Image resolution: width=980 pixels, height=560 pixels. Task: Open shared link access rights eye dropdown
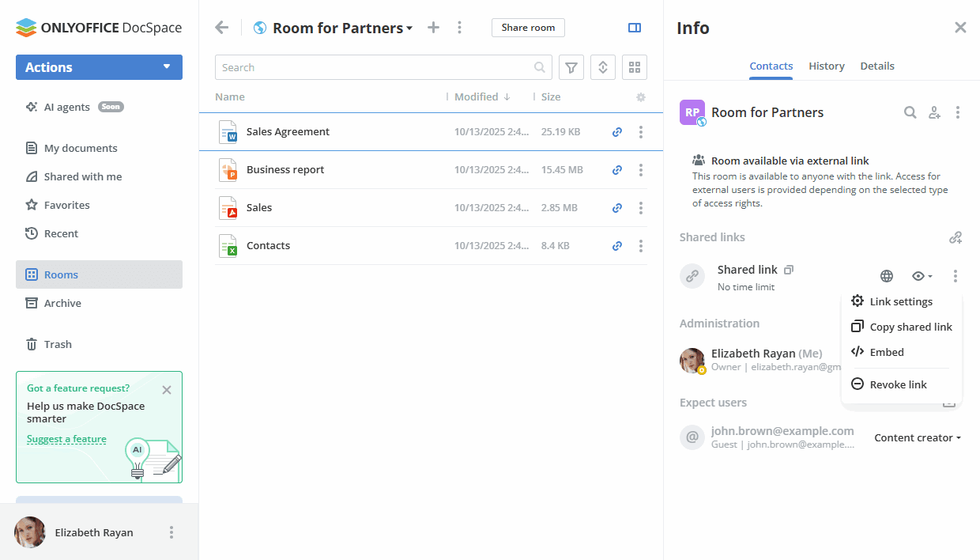pos(922,276)
